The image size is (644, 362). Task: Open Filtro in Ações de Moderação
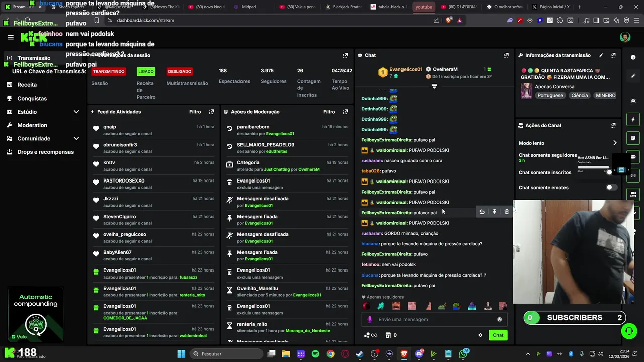(329, 112)
